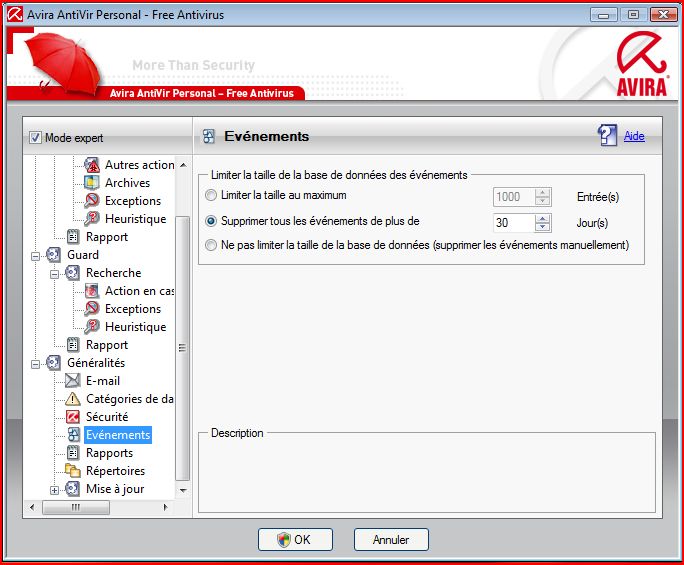684x565 pixels.
Task: Click the Evénements icon in the tree
Action: (74, 435)
